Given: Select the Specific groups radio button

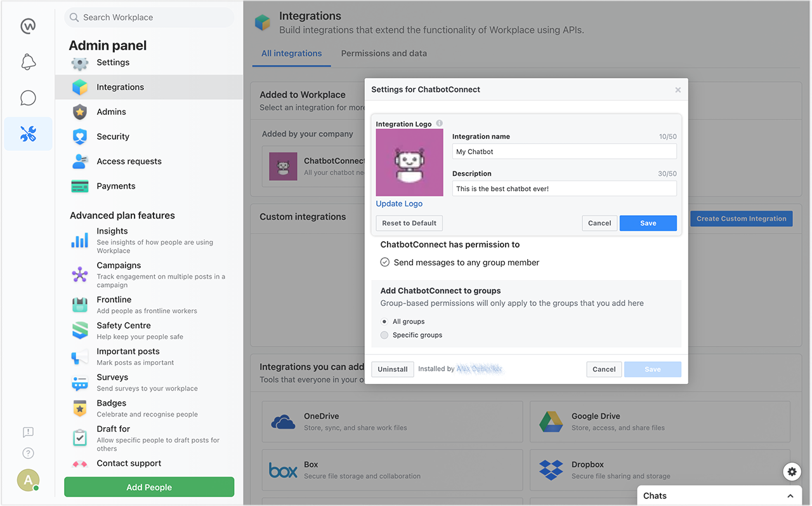Looking at the screenshot, I should 384,335.
